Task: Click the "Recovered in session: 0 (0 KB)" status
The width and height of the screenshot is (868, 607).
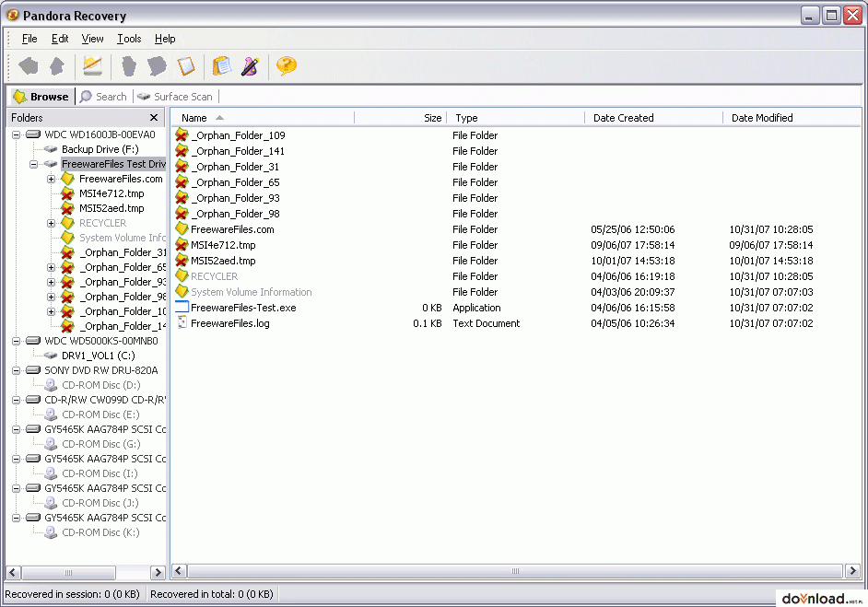Action: coord(73,594)
